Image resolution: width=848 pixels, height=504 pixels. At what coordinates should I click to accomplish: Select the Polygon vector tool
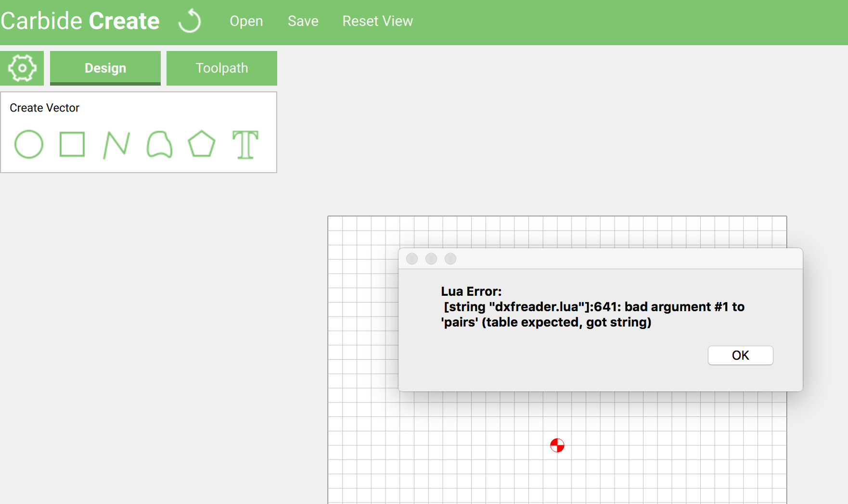tap(201, 144)
